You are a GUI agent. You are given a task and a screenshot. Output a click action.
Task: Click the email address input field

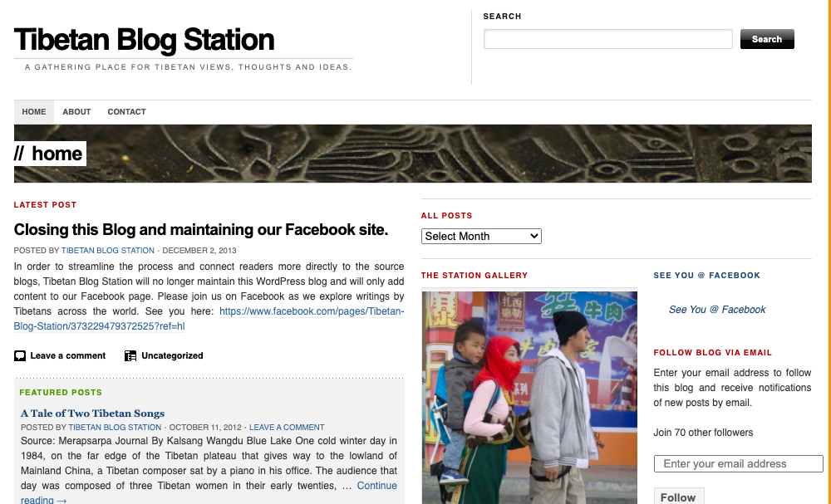(x=738, y=464)
